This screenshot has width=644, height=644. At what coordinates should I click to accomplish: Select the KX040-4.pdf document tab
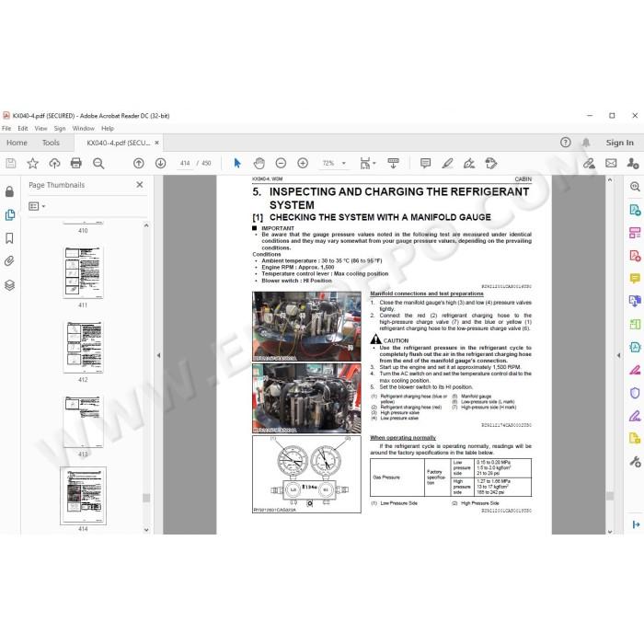point(119,143)
